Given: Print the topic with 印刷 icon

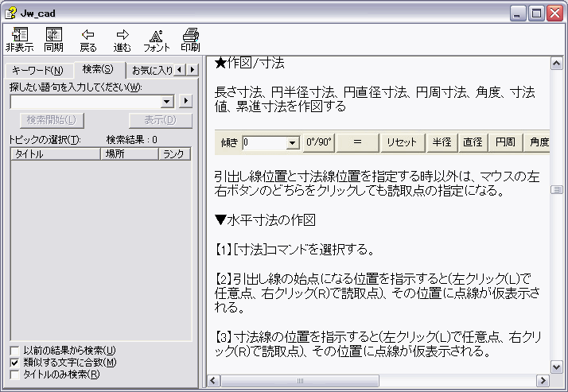Looking at the screenshot, I should click(191, 40).
